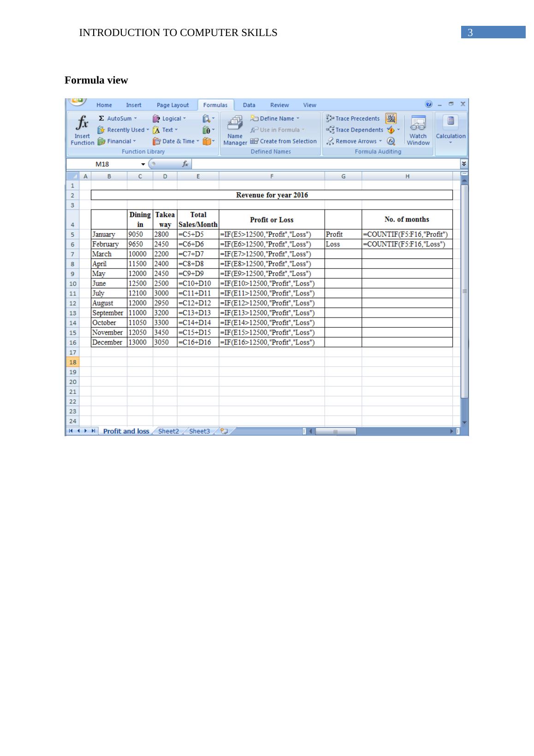This screenshot has width=534, height=756.
Task: Switch to the Page Layout ribbon tab
Action: 172,105
